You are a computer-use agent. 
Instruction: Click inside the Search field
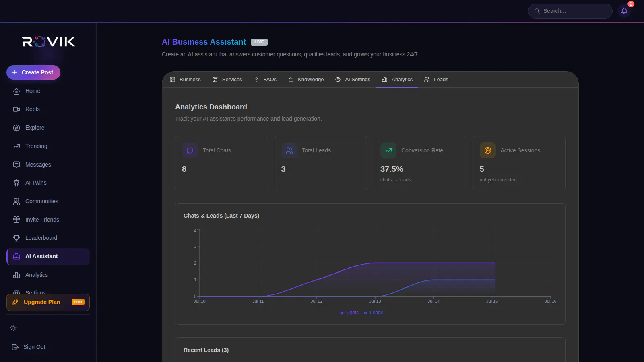(570, 11)
